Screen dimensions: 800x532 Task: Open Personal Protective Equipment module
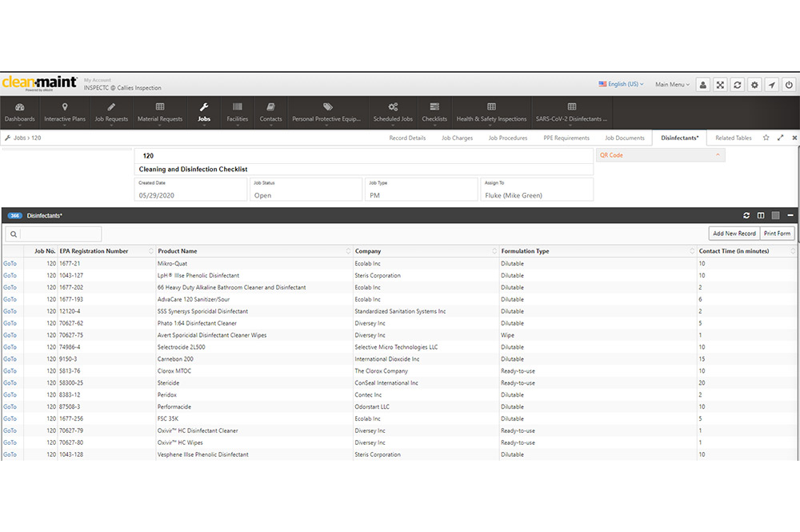point(326,112)
